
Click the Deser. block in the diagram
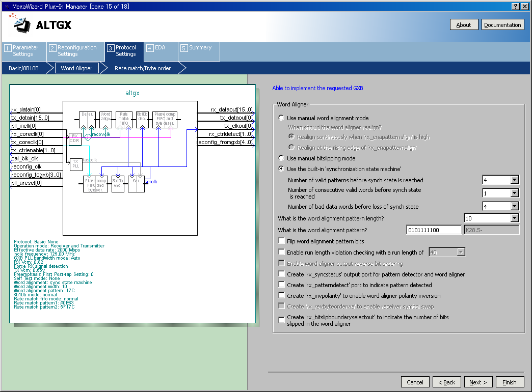[x=87, y=120]
